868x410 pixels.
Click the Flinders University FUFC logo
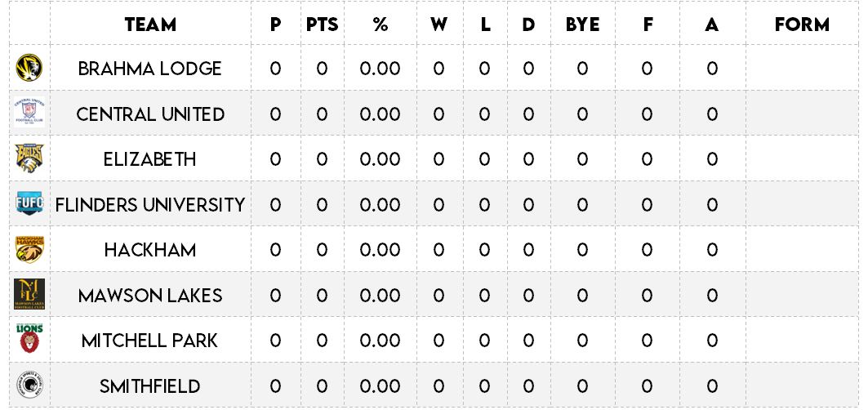point(29,203)
